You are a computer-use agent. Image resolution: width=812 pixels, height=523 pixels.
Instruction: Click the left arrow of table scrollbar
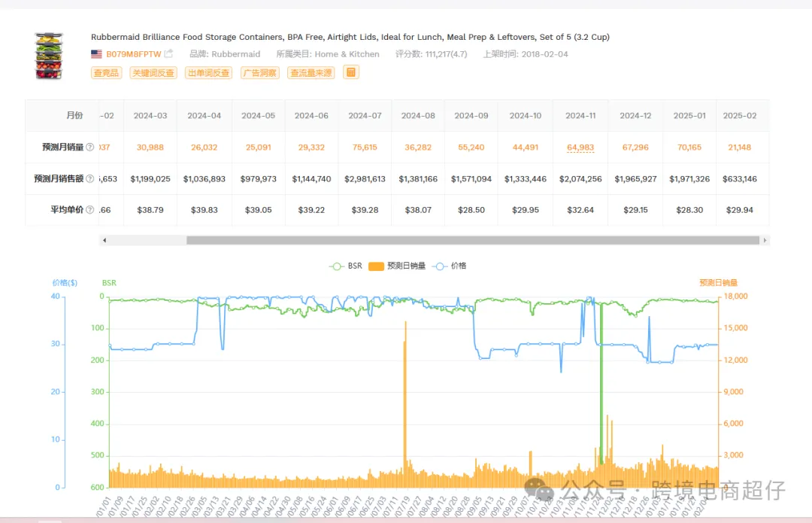tap(105, 240)
